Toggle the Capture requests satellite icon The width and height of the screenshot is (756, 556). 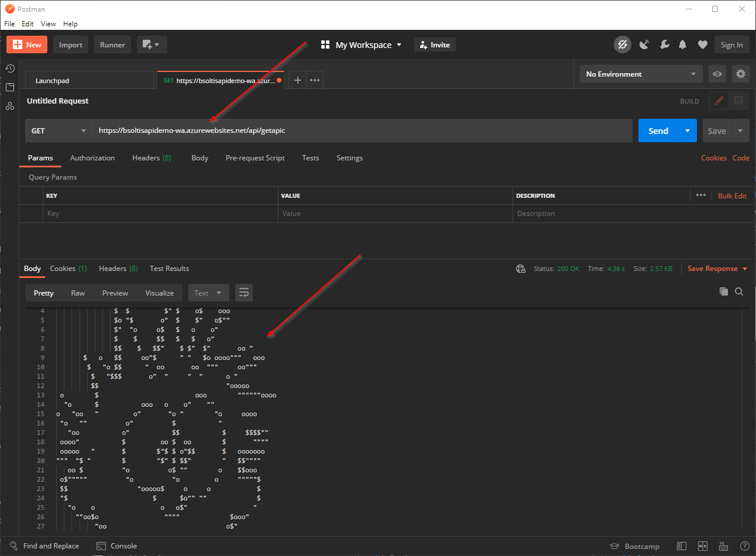(644, 44)
